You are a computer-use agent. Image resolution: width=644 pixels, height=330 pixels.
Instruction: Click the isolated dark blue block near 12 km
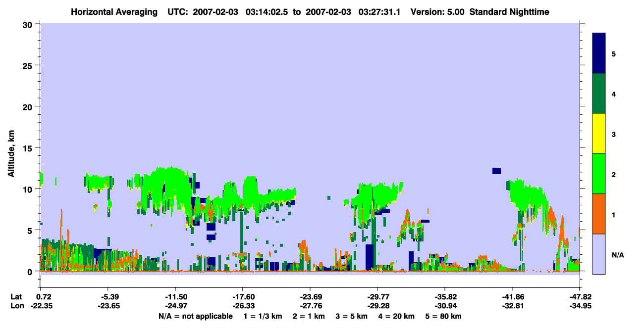coord(496,171)
